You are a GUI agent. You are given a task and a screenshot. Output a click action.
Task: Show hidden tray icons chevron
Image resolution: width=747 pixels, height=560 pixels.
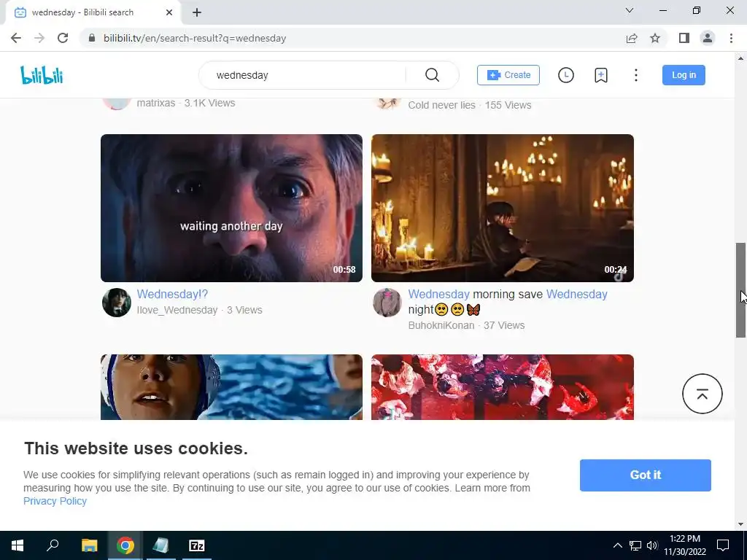click(617, 545)
